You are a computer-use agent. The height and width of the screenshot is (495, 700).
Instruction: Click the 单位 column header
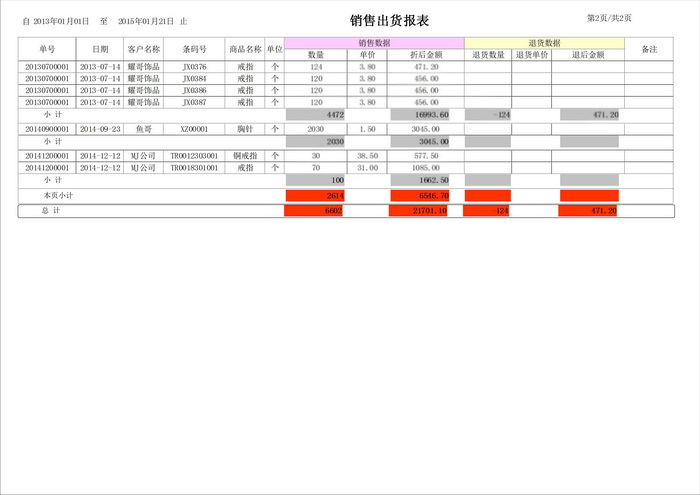click(275, 49)
